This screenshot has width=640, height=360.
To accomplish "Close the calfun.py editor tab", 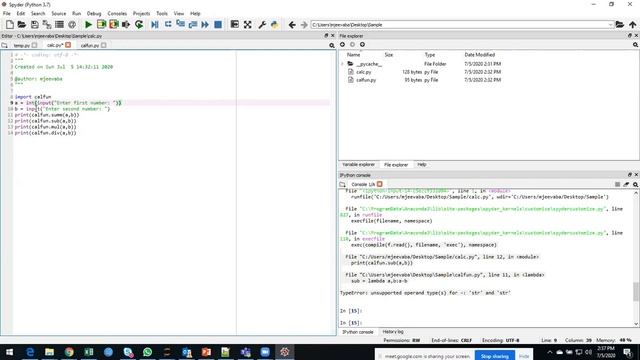I will tap(104, 45).
